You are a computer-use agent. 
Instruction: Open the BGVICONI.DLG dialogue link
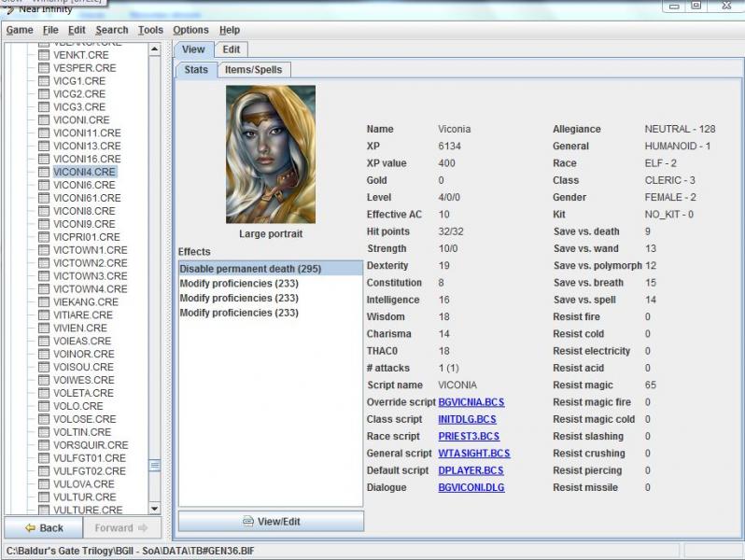coord(471,488)
